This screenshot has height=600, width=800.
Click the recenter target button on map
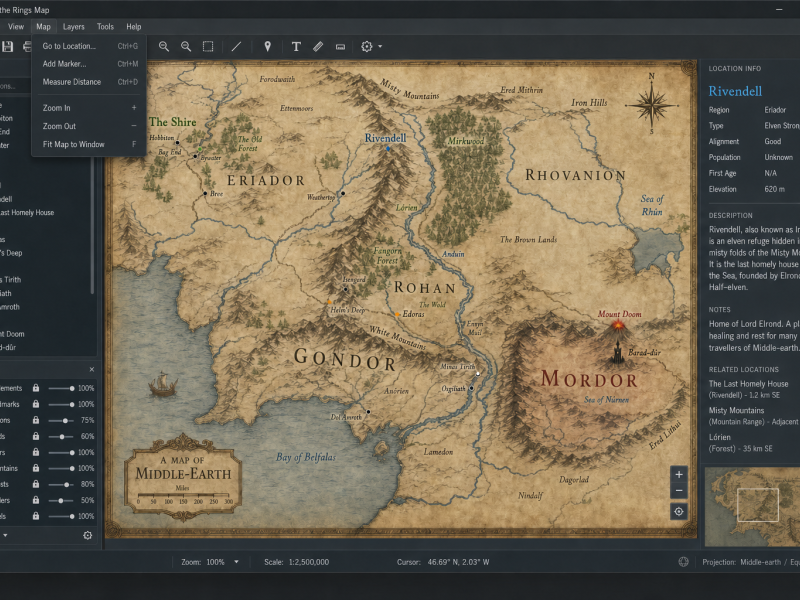(x=679, y=511)
